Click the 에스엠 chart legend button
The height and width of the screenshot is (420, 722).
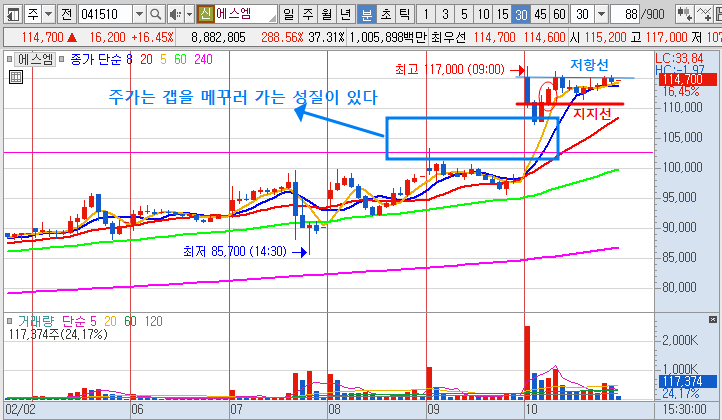coord(35,59)
